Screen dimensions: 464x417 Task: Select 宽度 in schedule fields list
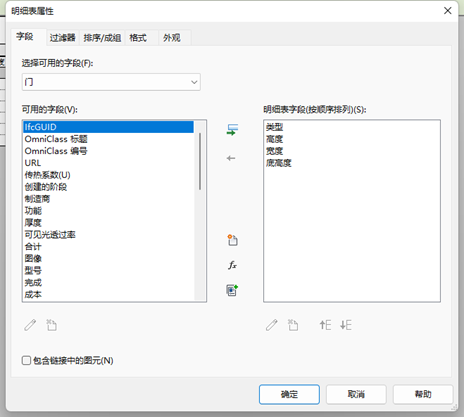[x=352, y=151]
